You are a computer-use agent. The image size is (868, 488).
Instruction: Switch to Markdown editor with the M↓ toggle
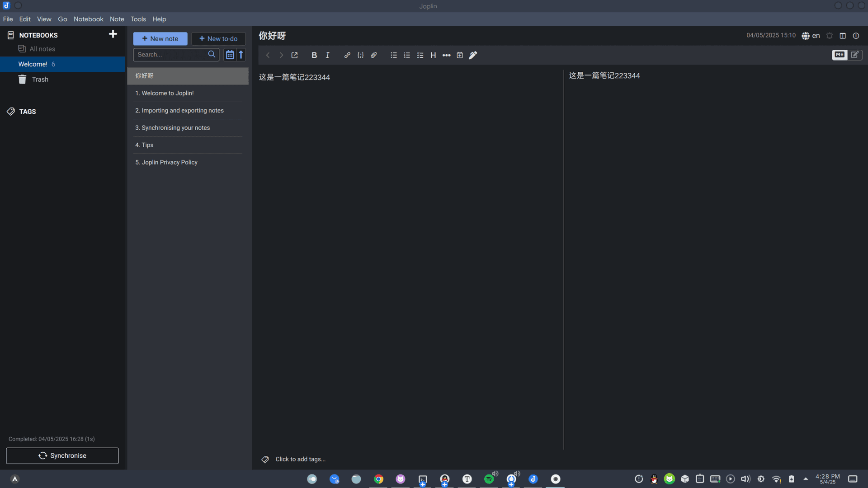[x=840, y=55]
